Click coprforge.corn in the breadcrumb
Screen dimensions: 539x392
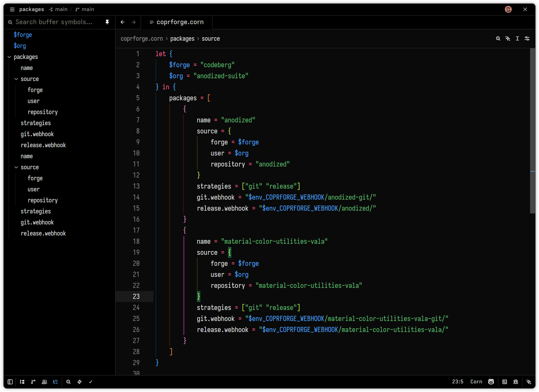[x=142, y=39]
